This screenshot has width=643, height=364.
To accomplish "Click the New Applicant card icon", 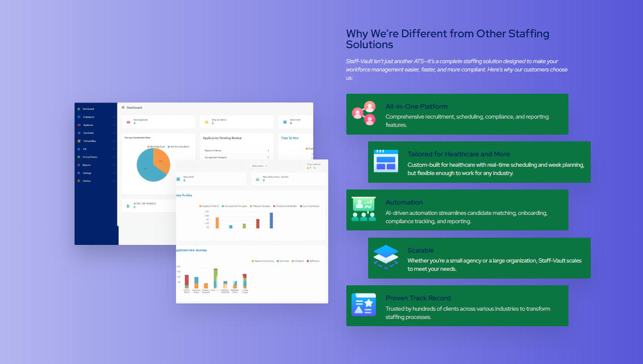I will coord(128,122).
